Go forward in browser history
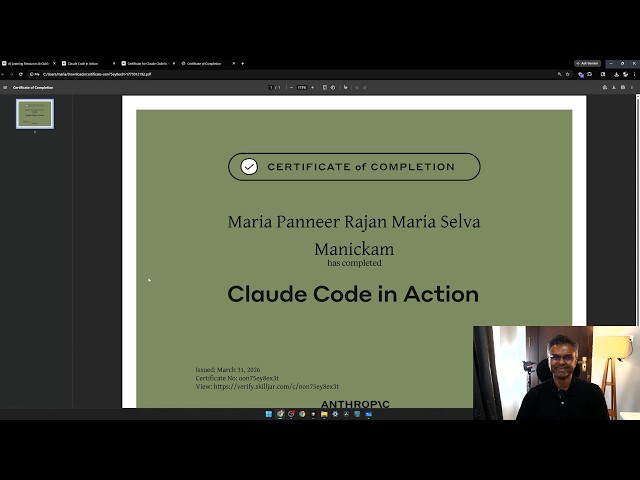Image resolution: width=640 pixels, height=480 pixels. coord(11,74)
